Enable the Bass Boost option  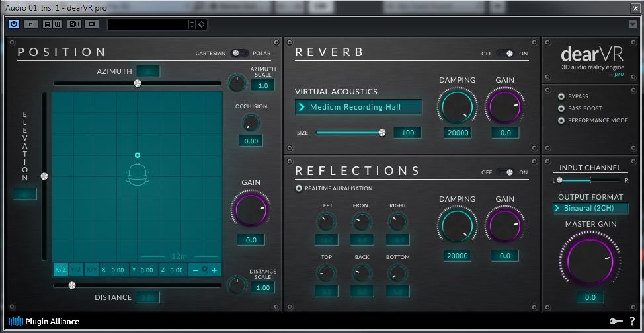coord(561,108)
